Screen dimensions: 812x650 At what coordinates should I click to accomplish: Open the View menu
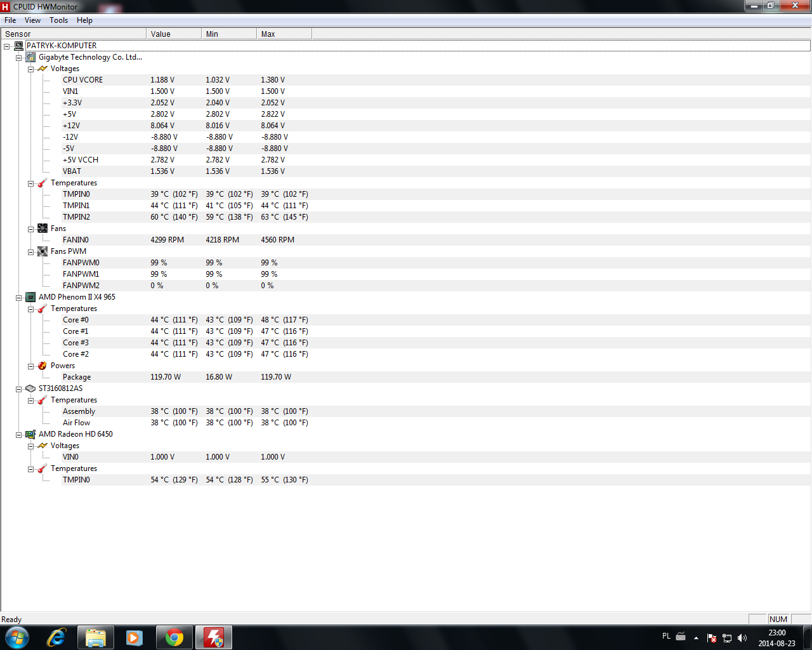[32, 20]
